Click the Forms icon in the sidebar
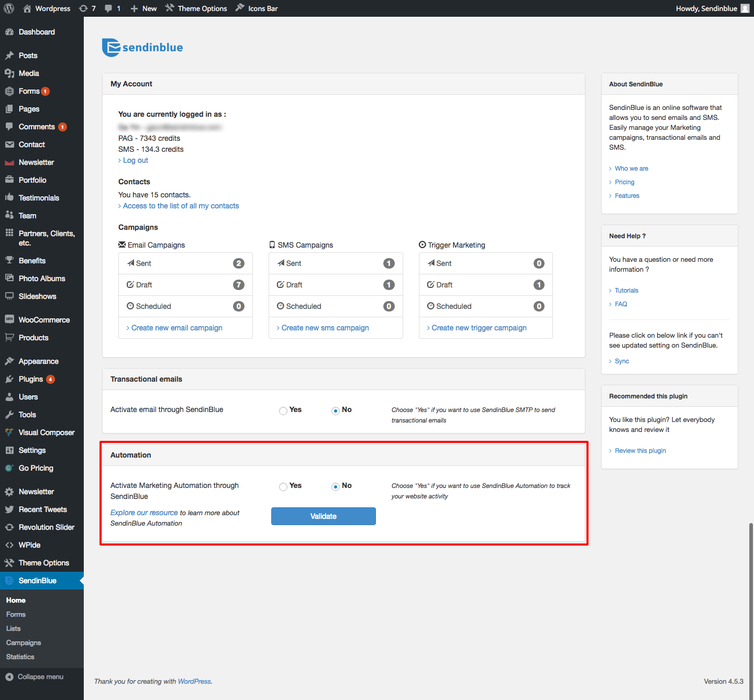The height and width of the screenshot is (700, 754). pos(9,91)
